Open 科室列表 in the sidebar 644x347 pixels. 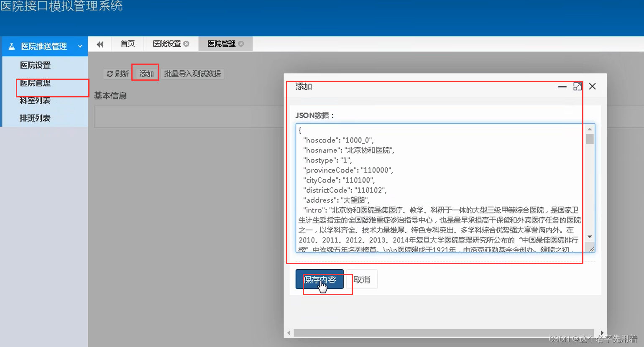35,100
